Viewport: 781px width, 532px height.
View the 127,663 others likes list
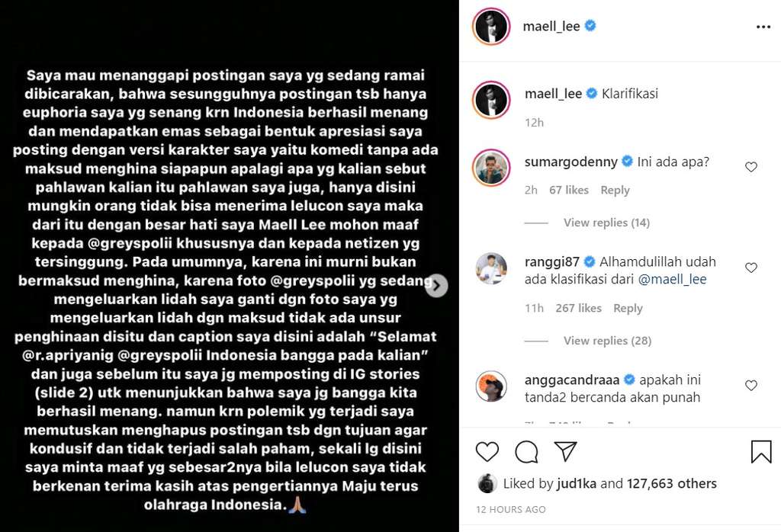(671, 483)
